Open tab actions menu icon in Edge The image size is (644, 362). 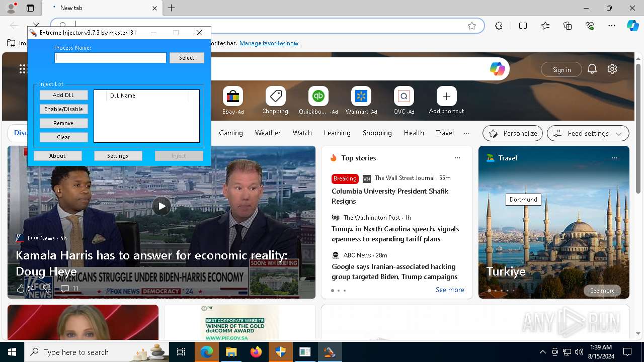[30, 8]
